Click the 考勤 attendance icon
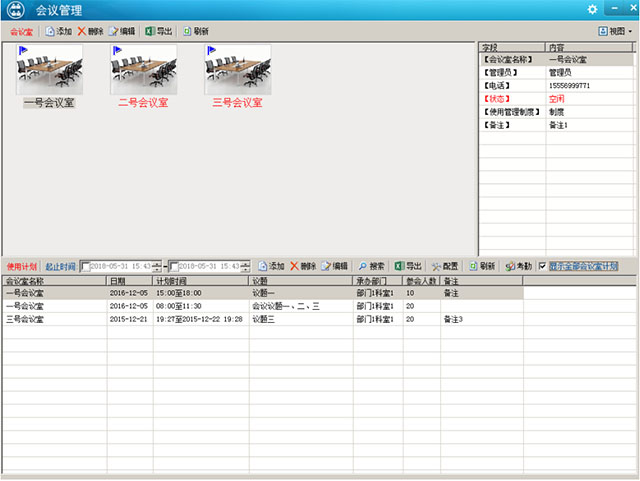Screen dimensions: 640x481 518,266
